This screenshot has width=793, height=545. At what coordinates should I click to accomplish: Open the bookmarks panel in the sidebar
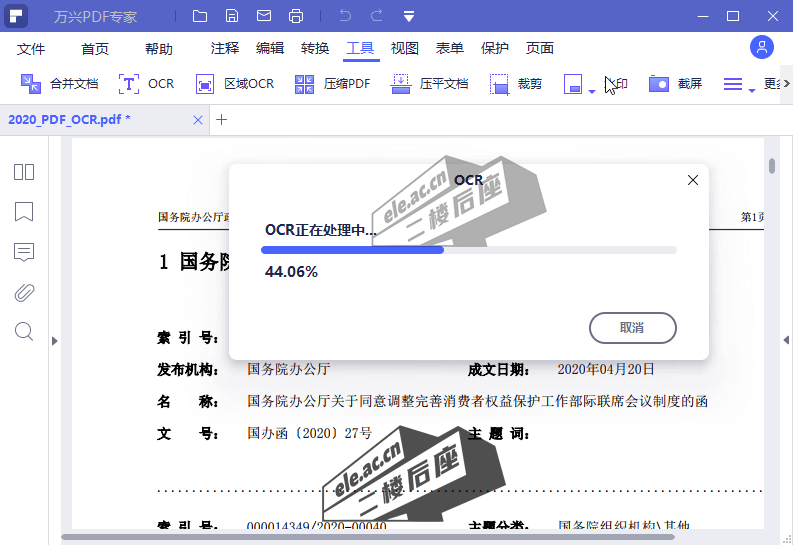pos(24,212)
